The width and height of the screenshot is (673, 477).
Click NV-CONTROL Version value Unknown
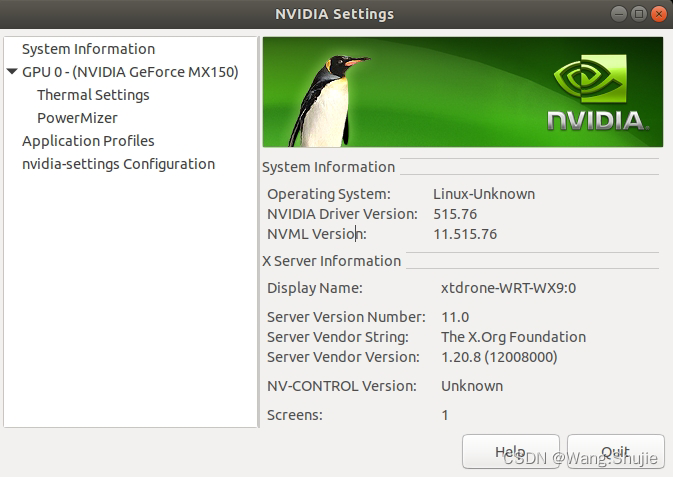tap(472, 386)
